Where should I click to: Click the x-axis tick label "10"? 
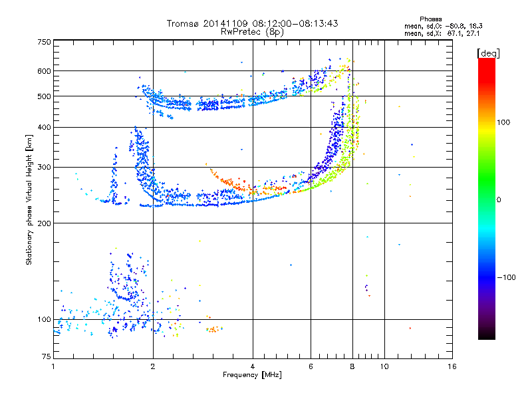[x=384, y=366]
